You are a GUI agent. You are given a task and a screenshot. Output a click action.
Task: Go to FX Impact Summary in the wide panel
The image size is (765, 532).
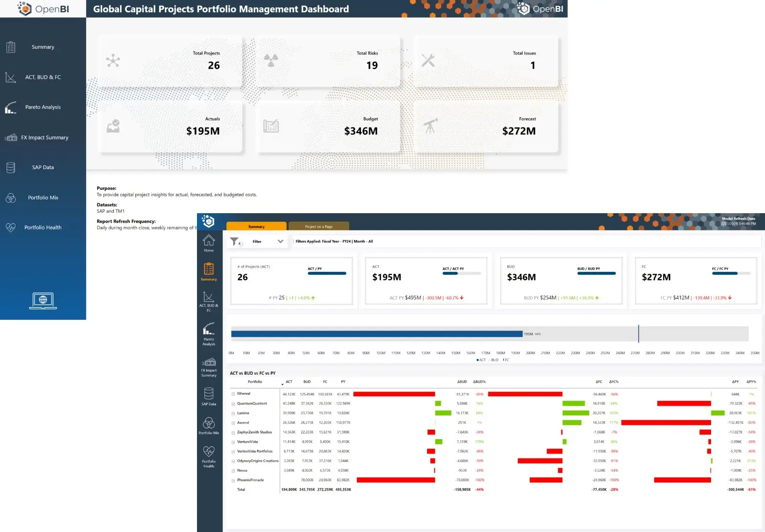(44, 137)
